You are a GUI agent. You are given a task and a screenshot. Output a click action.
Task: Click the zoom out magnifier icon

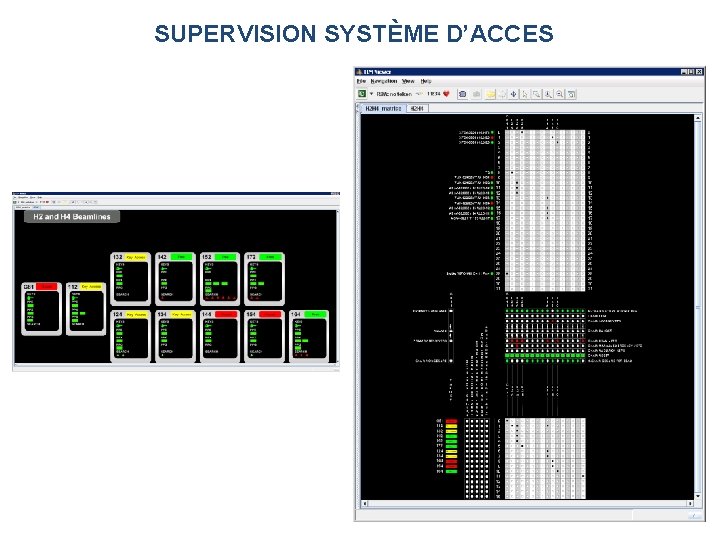coord(560,94)
